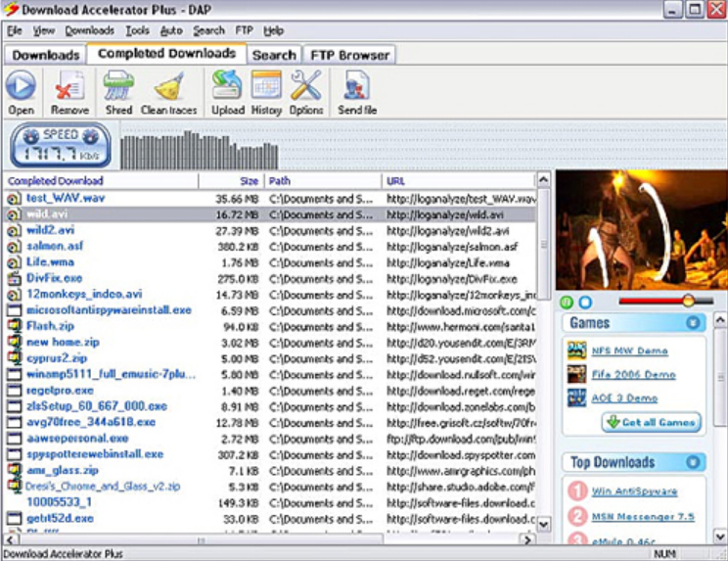Open the Fifa 2006 Demo link
This screenshot has height=561, width=728.
(633, 374)
